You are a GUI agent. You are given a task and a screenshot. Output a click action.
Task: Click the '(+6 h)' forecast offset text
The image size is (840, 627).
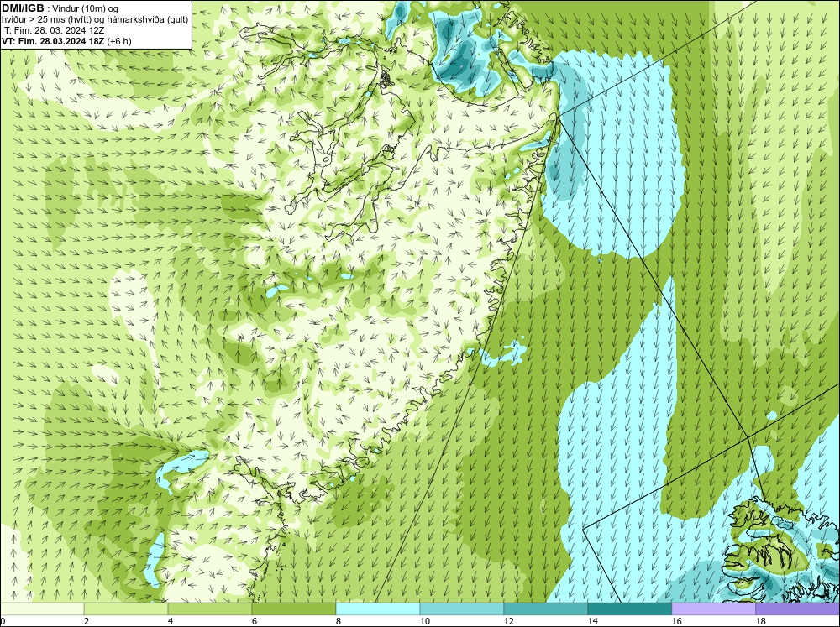pos(119,41)
